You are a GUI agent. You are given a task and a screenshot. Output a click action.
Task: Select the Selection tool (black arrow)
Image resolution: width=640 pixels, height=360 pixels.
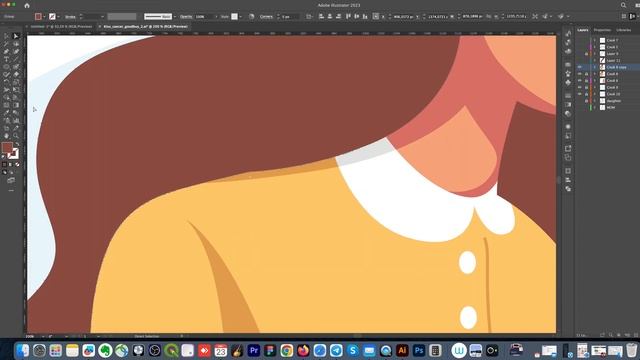(6, 36)
